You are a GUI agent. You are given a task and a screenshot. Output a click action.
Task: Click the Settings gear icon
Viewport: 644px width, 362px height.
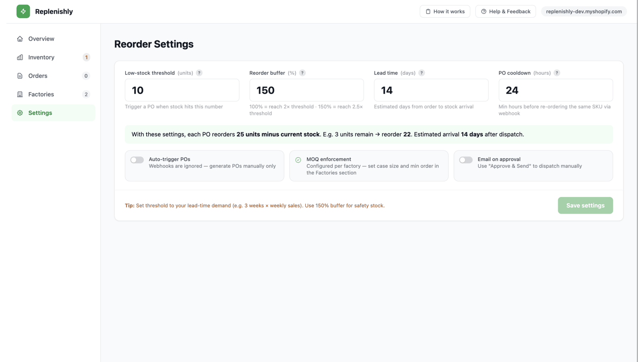(20, 113)
